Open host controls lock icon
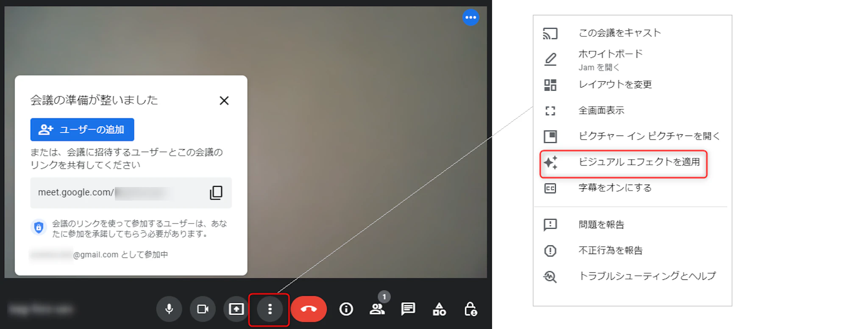Image resolution: width=868 pixels, height=329 pixels. [x=470, y=309]
